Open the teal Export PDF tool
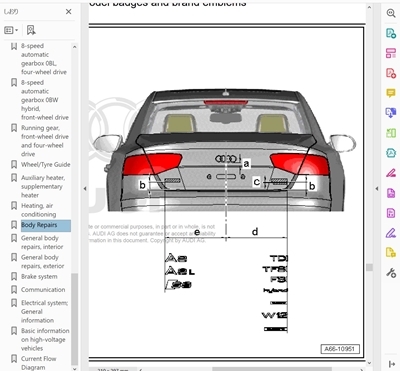This screenshot has width=400, height=371. pyautogui.click(x=391, y=33)
